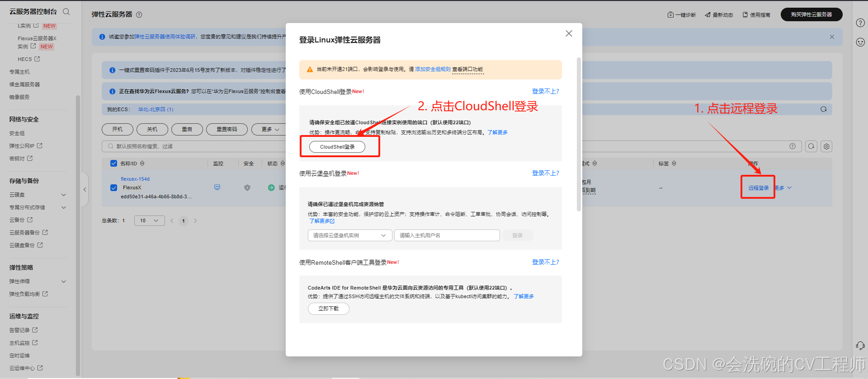This screenshot has width=868, height=379.
Task: Click page number 1 in pagination
Action: pos(184,221)
